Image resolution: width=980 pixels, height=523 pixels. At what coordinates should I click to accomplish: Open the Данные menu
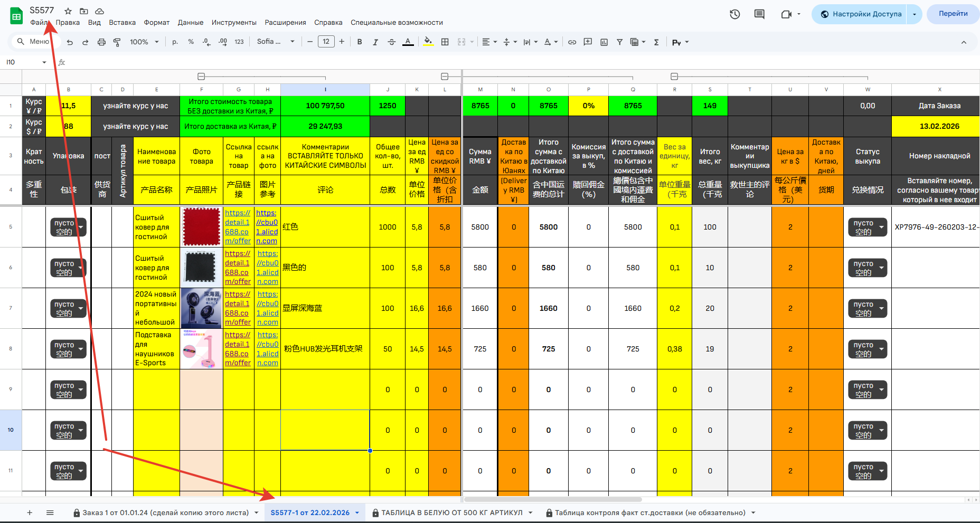pyautogui.click(x=190, y=23)
